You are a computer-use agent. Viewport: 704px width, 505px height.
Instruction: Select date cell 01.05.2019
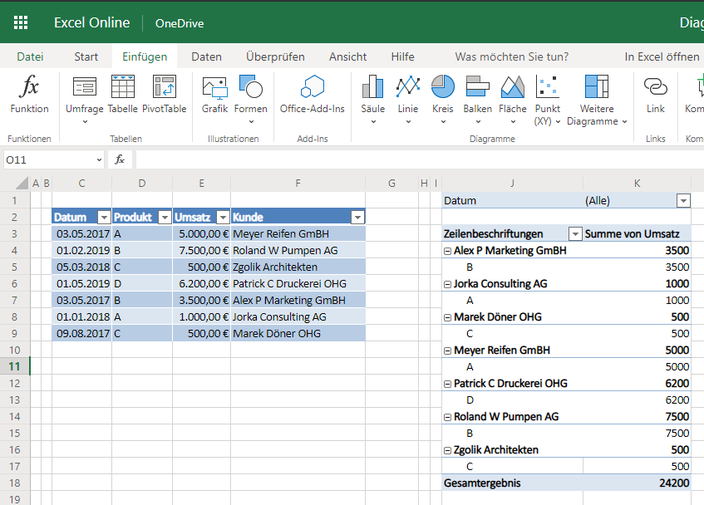pyautogui.click(x=82, y=284)
